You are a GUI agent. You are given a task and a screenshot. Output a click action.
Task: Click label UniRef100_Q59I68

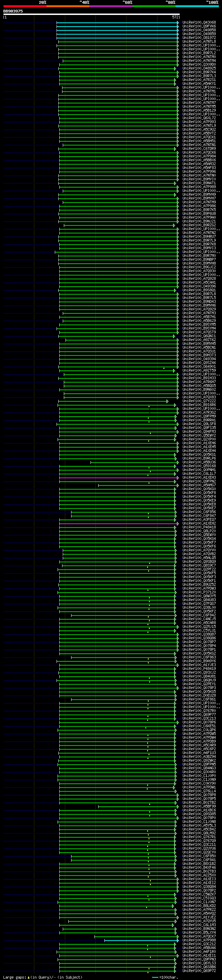[199, 466]
